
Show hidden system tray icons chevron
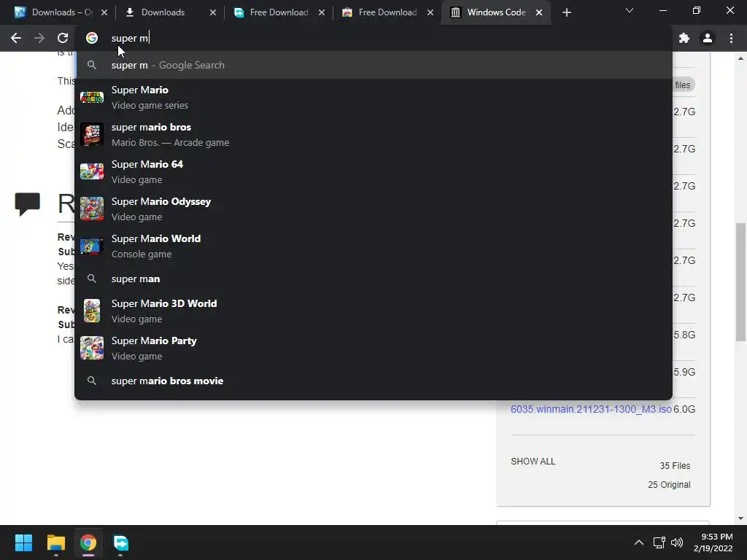tap(639, 542)
